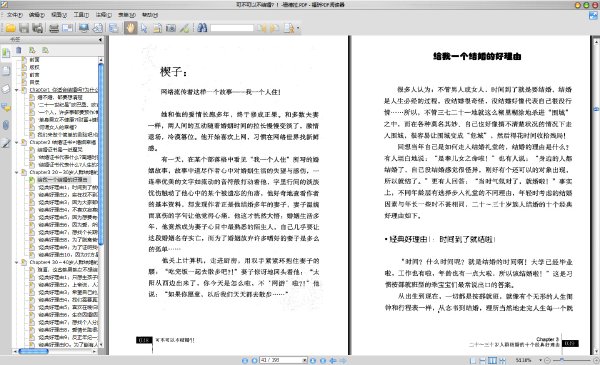Go to first page button
Screen dimensions: 600x365
245,360
